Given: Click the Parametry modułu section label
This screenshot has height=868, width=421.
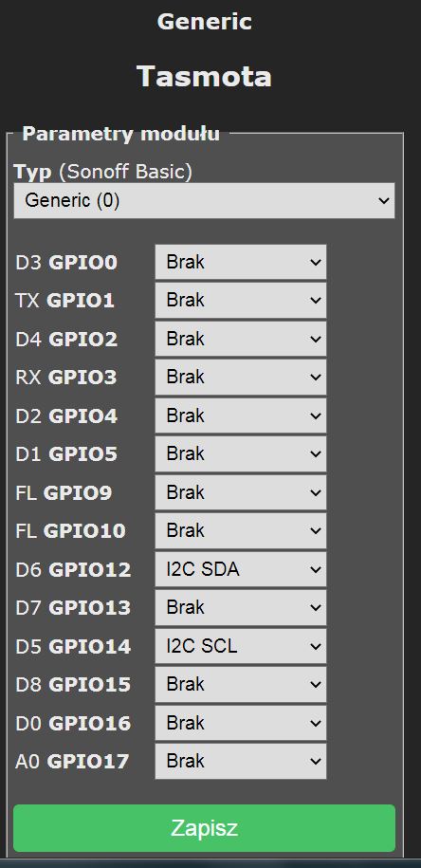Looking at the screenshot, I should (x=120, y=134).
